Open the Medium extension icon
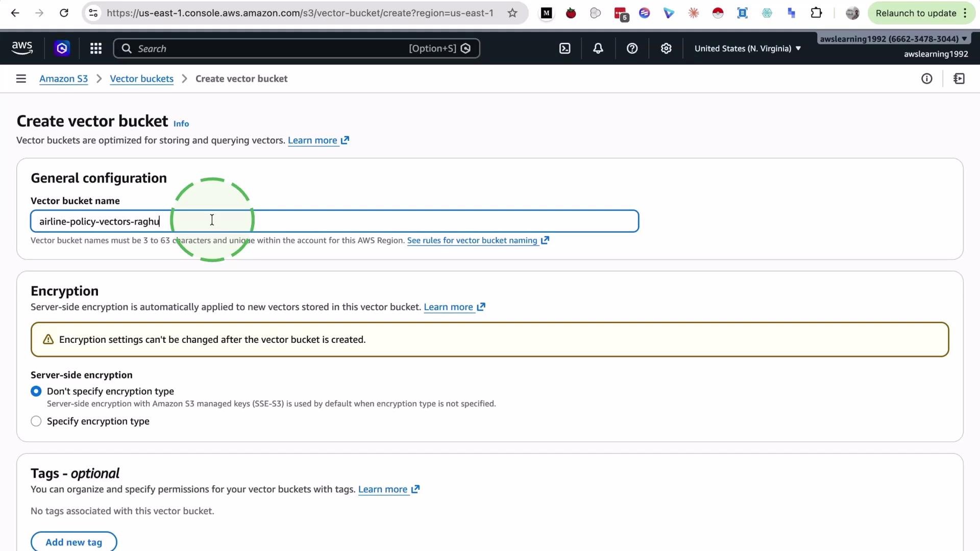 [546, 13]
